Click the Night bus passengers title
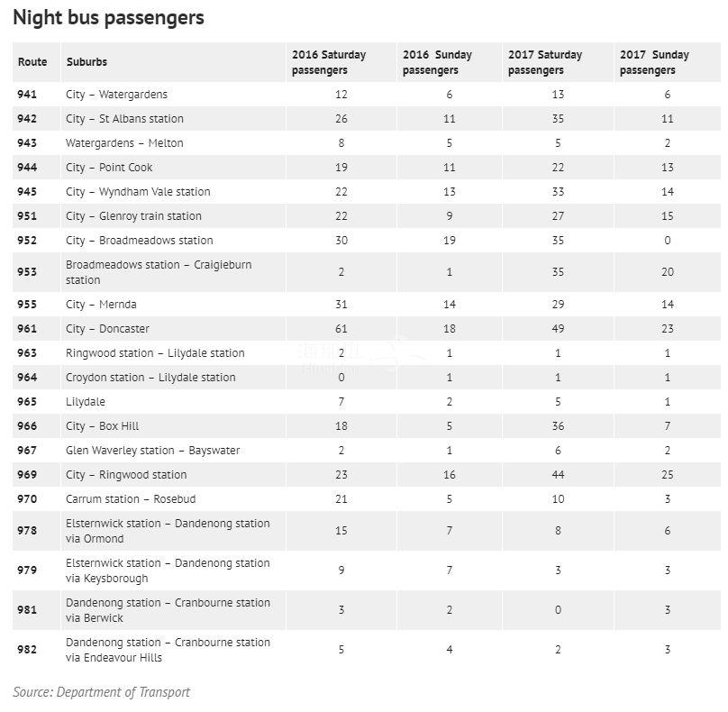Viewport: 728px width, 712px height. click(x=108, y=18)
